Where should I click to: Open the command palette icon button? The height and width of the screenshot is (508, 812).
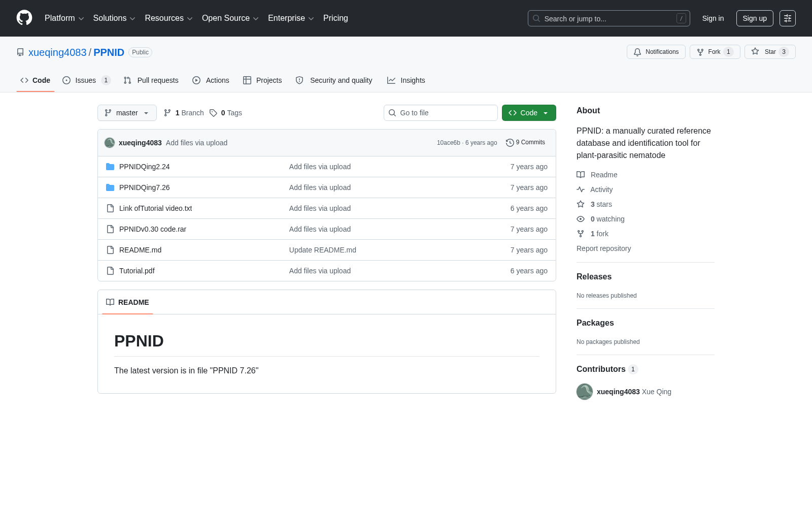[x=788, y=18]
